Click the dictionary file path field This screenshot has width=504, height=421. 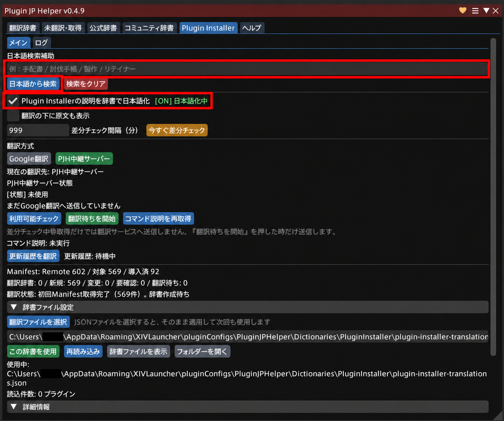[x=248, y=337]
